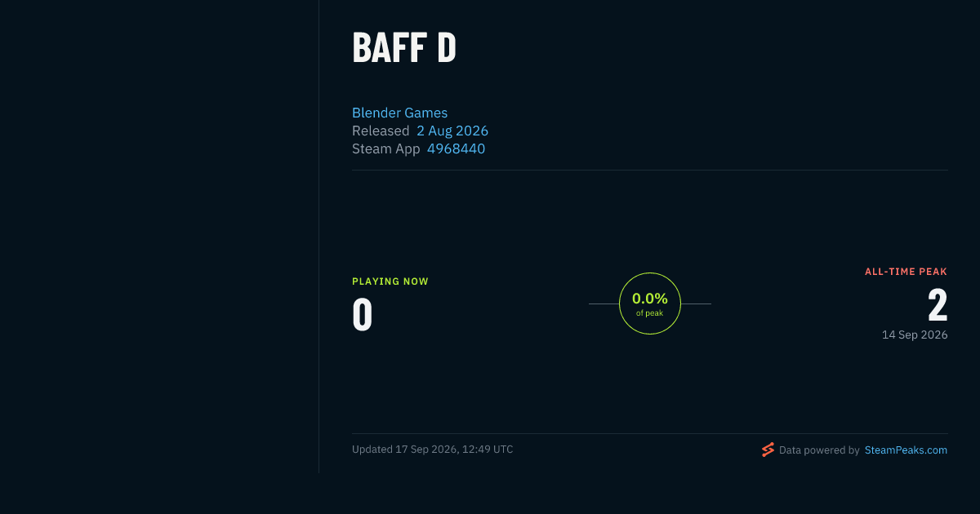The height and width of the screenshot is (514, 980).
Task: Click the SteamPeaks logo icon
Action: [x=768, y=450]
